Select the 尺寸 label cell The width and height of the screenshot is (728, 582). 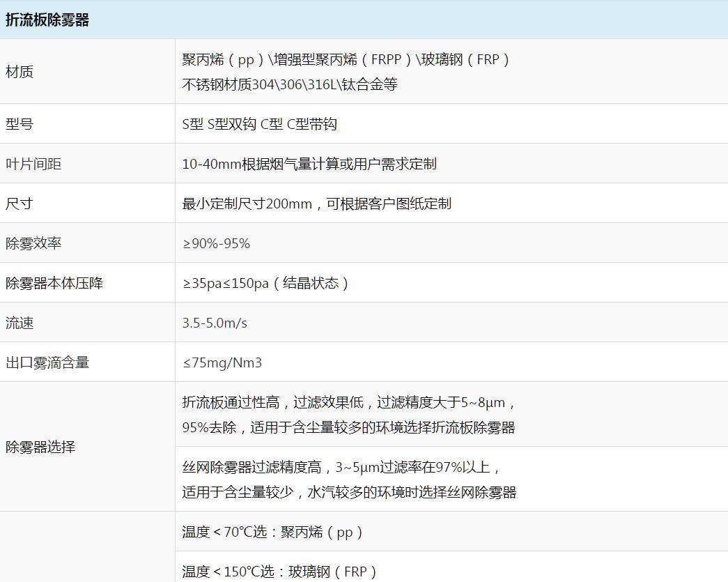20,204
